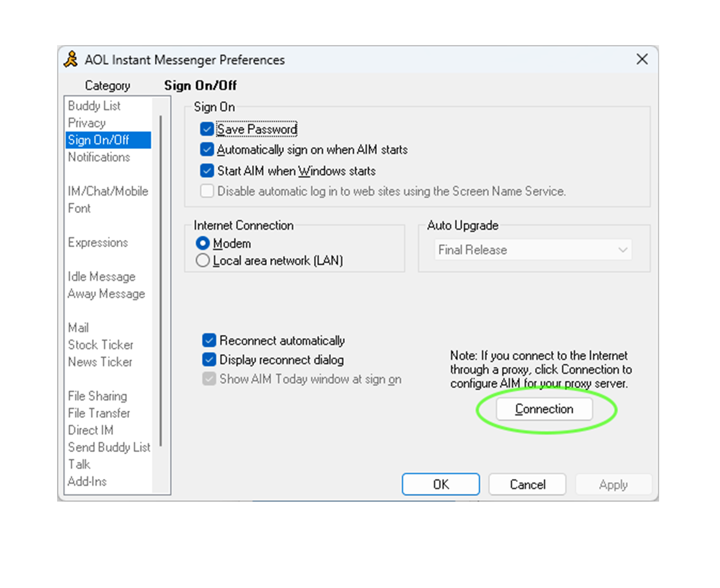
Task: Open Direct IM category
Action: point(91,430)
